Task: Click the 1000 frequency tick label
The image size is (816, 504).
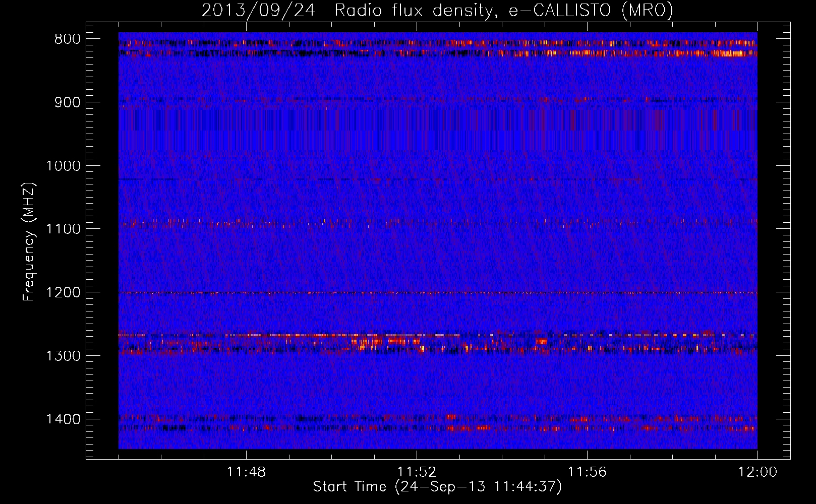Action: click(x=64, y=166)
